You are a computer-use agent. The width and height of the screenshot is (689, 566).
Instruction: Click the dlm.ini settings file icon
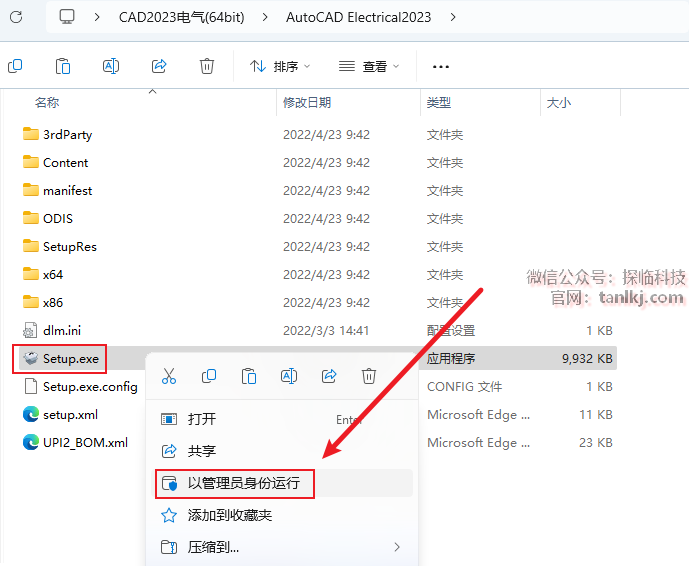(x=30, y=330)
